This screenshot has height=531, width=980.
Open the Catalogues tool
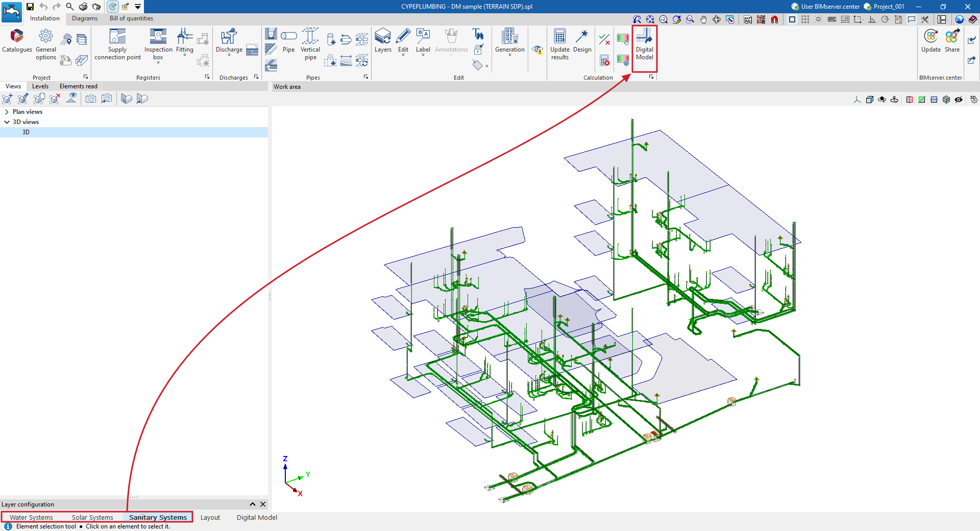17,41
